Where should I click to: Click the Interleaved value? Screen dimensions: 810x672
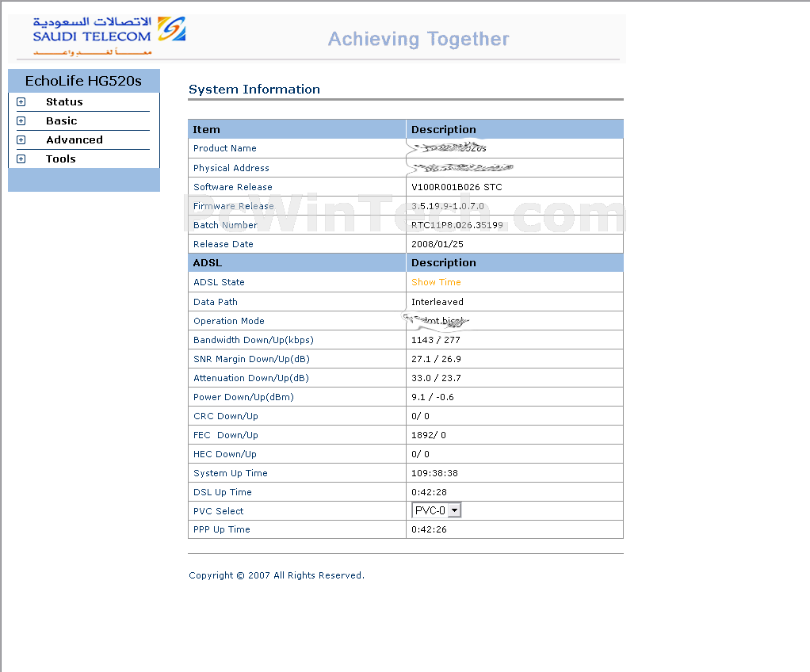437,302
